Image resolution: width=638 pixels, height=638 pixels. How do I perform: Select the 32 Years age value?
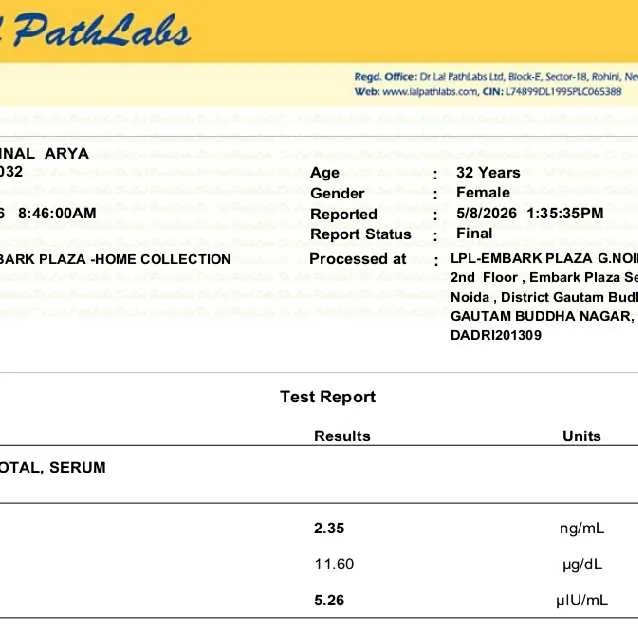click(488, 173)
